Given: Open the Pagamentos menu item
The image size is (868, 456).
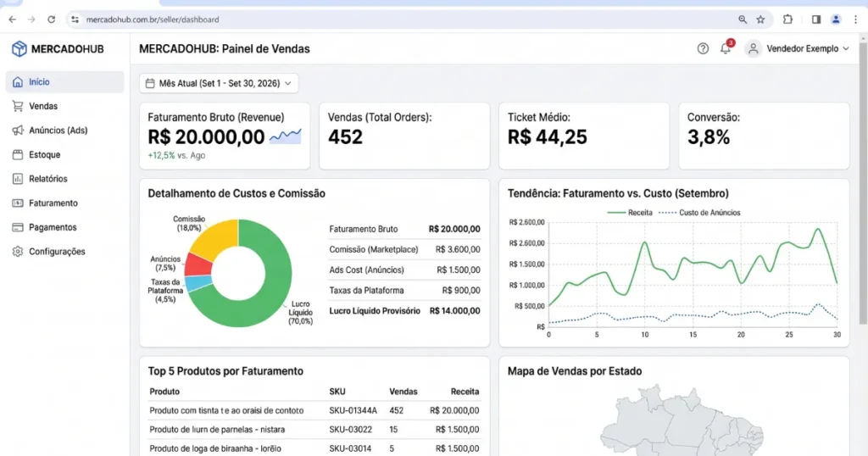Looking at the screenshot, I should (x=64, y=227).
